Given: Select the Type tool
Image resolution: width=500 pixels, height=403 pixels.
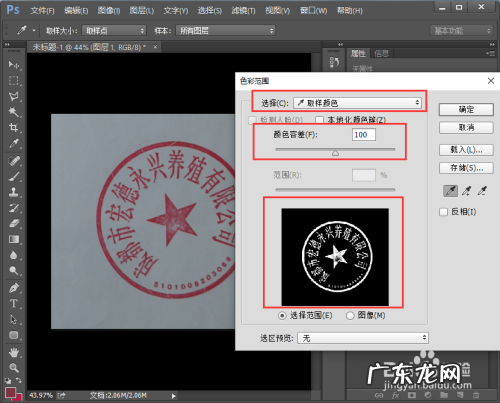Looking at the screenshot, I should (14, 303).
